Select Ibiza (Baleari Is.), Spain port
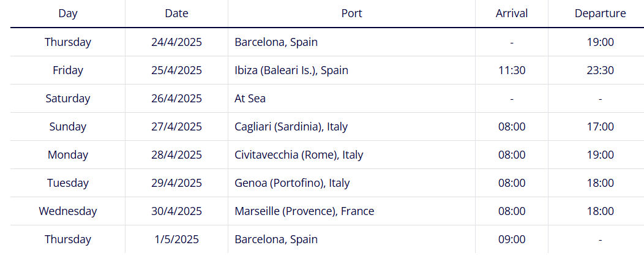This screenshot has height=264, width=644. click(x=291, y=70)
